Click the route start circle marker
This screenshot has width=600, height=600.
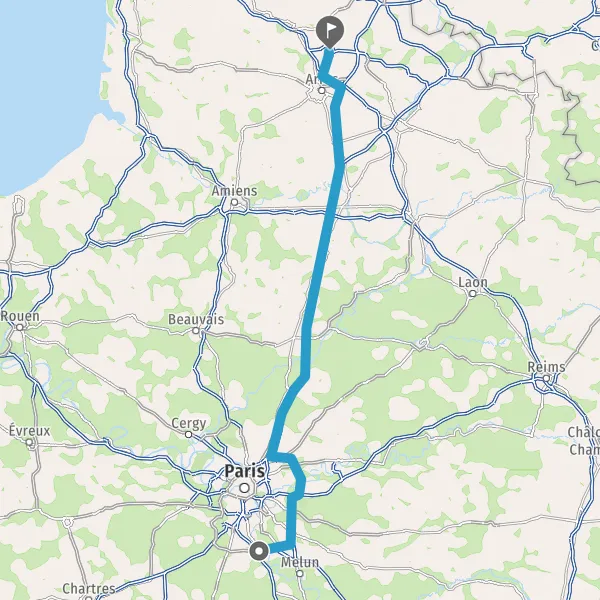[x=259, y=551]
